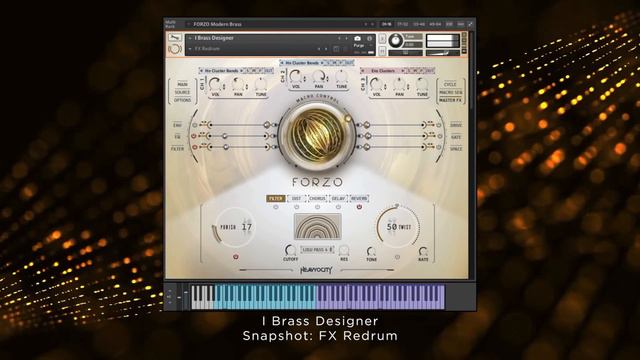Screen dimensions: 640x360
Task: Open the CH 2 Hrn Cluster Bends source menu
Action: 302,63
